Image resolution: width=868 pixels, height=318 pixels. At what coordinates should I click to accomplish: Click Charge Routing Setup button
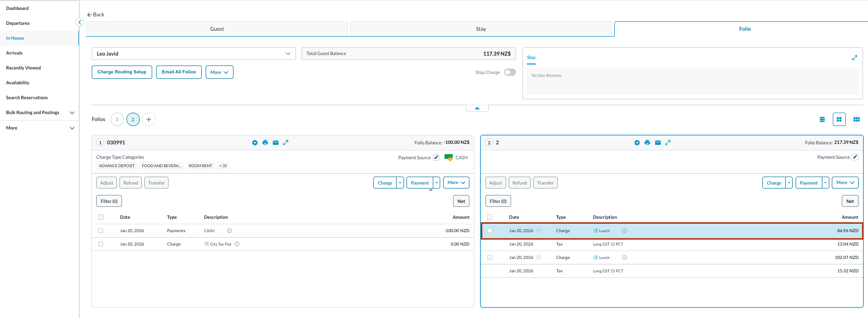point(122,72)
